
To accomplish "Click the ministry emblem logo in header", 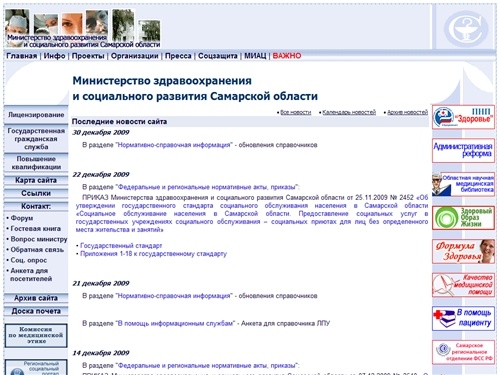I will click(465, 29).
